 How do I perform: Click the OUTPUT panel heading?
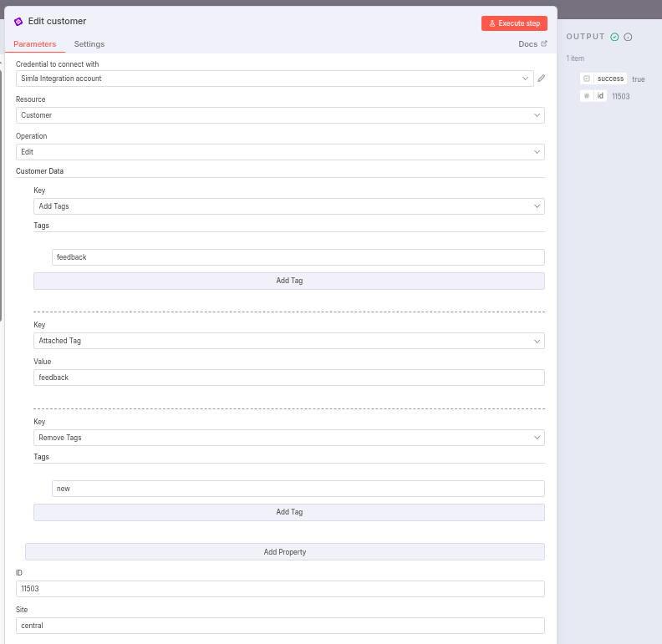tap(585, 37)
